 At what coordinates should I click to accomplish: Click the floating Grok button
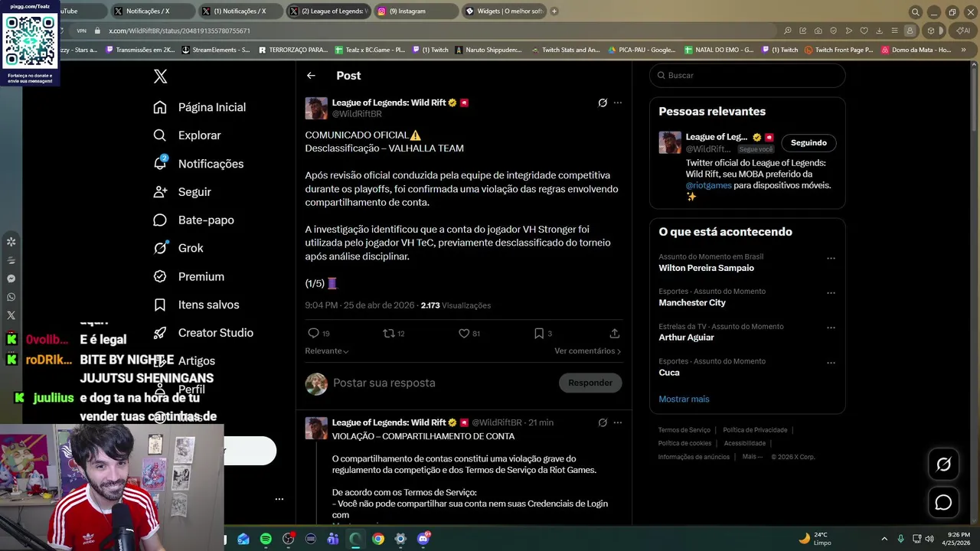[943, 464]
